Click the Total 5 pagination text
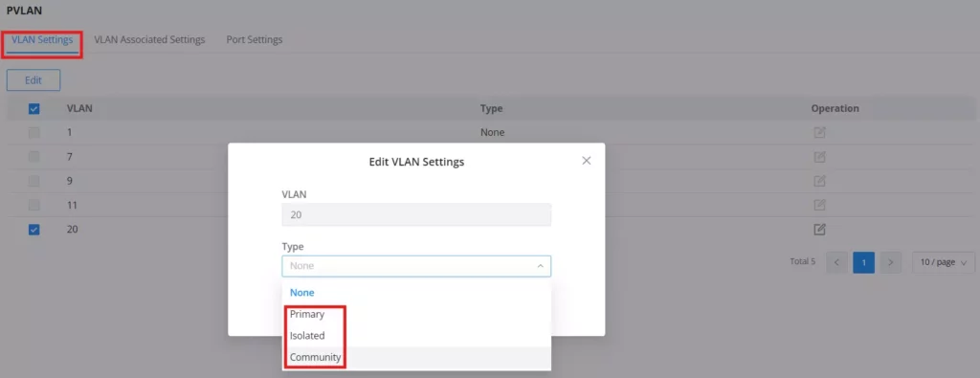The height and width of the screenshot is (378, 980). coord(803,262)
